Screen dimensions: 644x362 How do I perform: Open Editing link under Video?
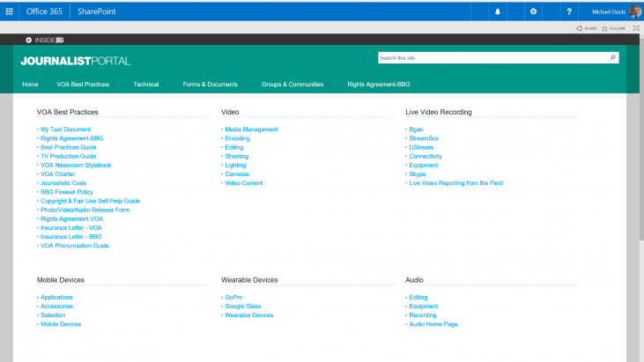point(234,147)
